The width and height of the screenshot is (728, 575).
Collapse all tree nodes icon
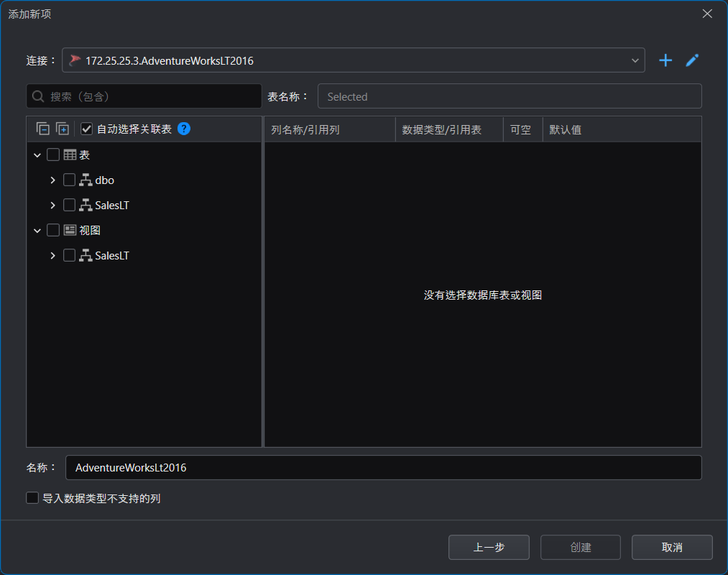tap(42, 129)
